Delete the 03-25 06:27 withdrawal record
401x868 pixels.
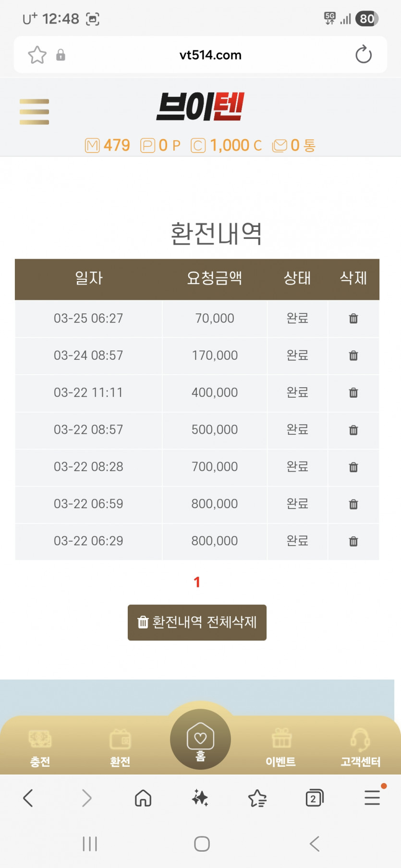(353, 319)
